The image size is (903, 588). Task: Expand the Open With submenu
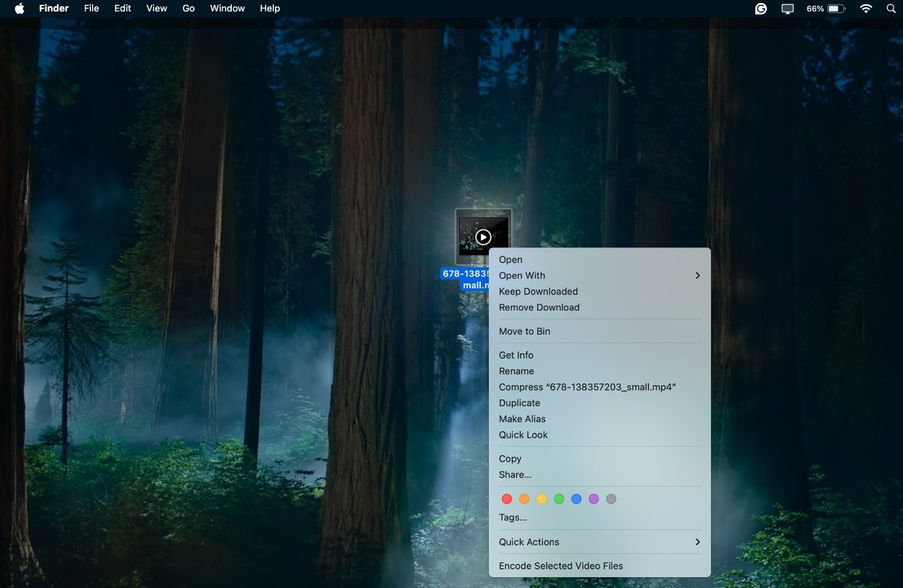pos(600,276)
